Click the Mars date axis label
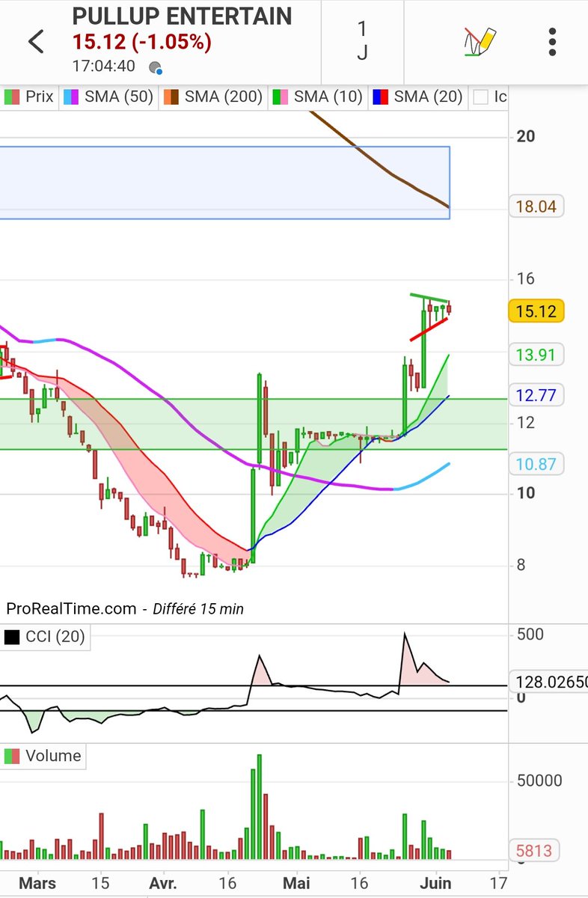588x898 pixels. tap(37, 883)
